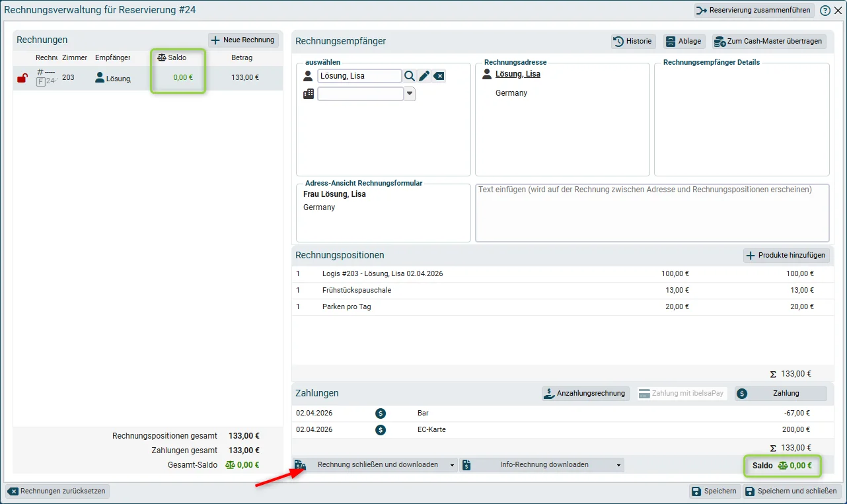847x504 pixels.
Task: Expand arrow next to Rechnung schließen und downloaden
Action: 453,465
